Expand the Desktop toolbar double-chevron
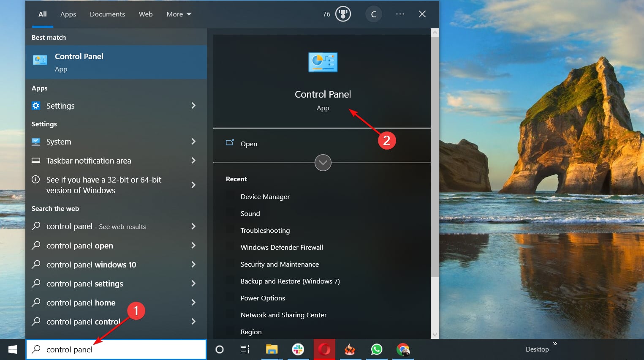 point(555,344)
